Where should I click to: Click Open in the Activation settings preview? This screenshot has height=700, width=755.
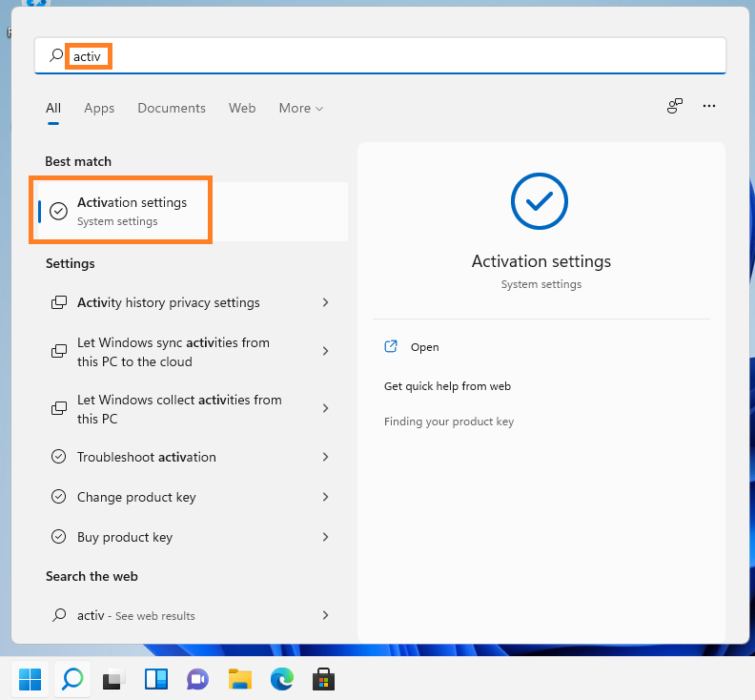point(424,347)
